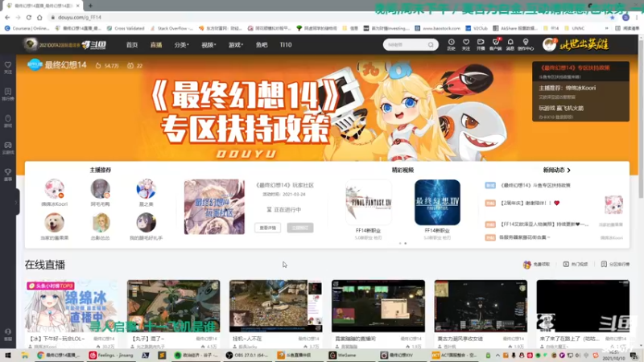Click 查看详情 button in community card
The height and width of the screenshot is (362, 644).
click(268, 228)
